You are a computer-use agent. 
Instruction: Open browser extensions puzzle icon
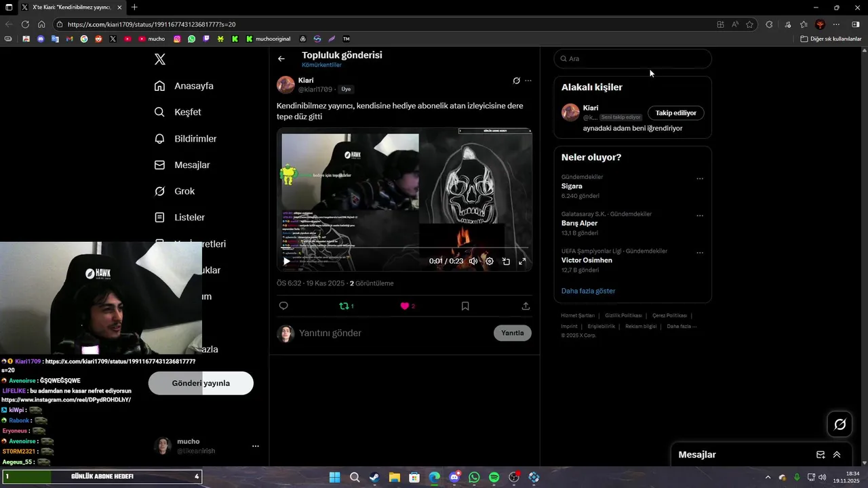769,24
